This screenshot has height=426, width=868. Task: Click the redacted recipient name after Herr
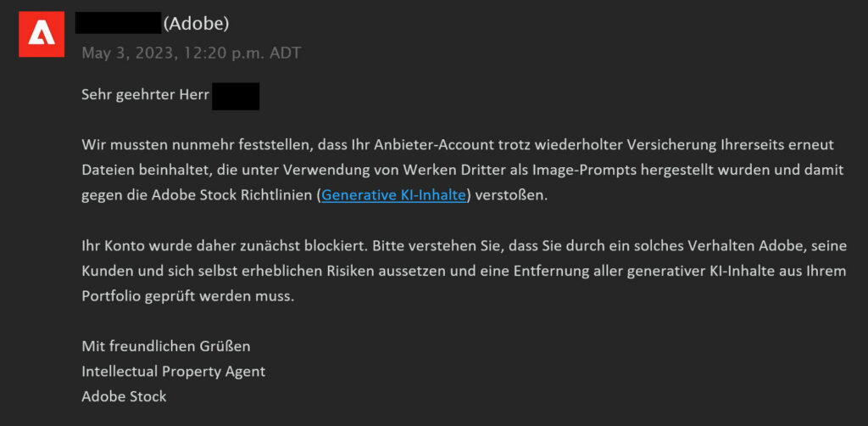(x=236, y=97)
